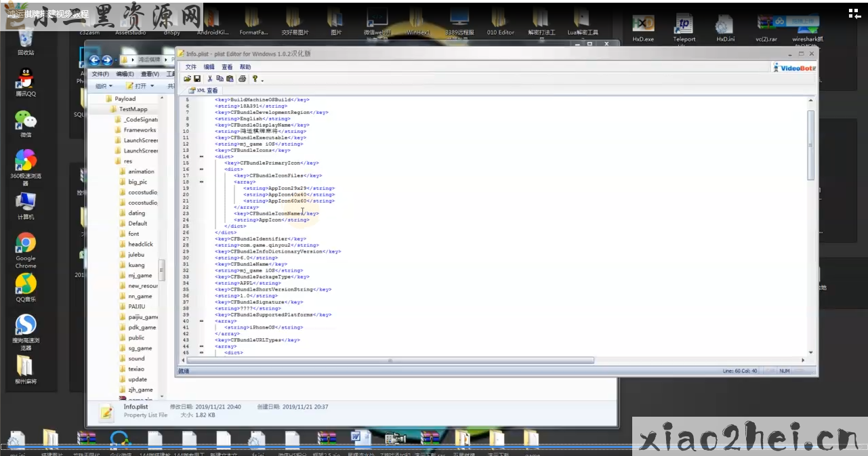Click the Google Chrome desktop icon
868x456 pixels.
[26, 249]
